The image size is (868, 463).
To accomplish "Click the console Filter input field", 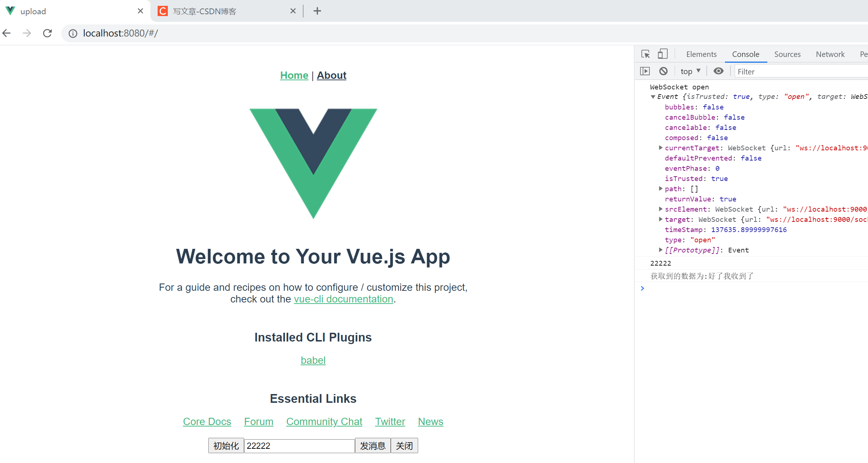I will point(799,72).
